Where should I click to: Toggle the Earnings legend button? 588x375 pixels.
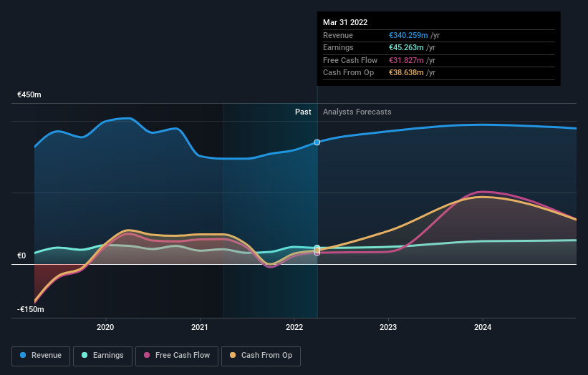[x=102, y=356]
